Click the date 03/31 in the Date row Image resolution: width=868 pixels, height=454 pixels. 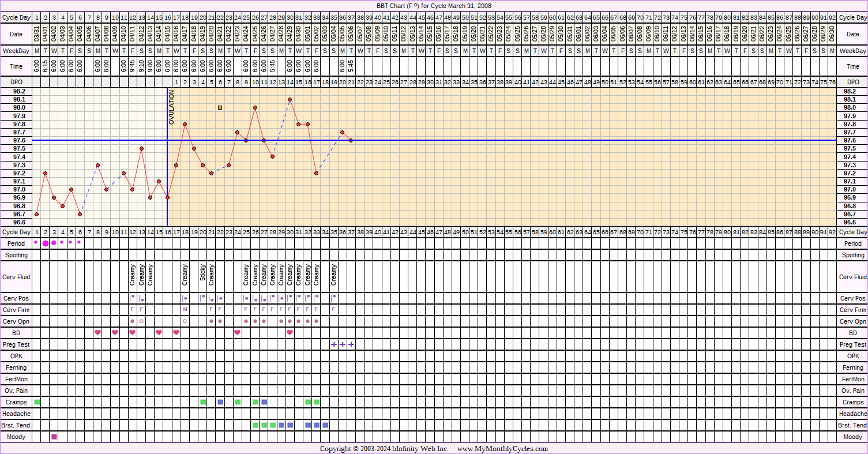(37, 35)
